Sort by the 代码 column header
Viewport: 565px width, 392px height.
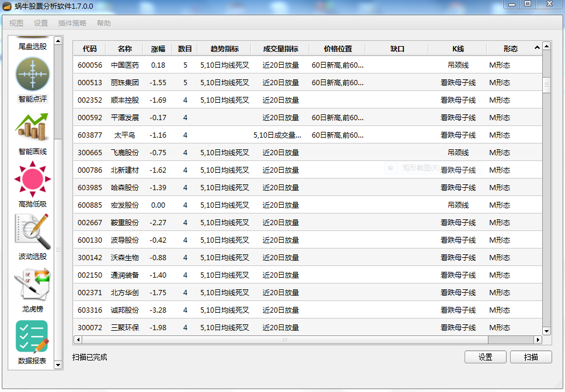(x=90, y=48)
